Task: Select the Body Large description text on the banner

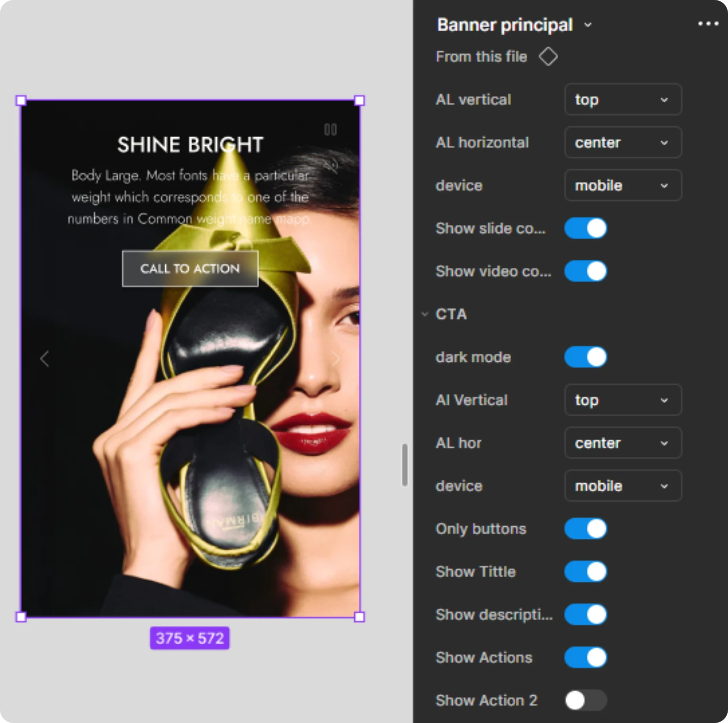Action: [189, 197]
